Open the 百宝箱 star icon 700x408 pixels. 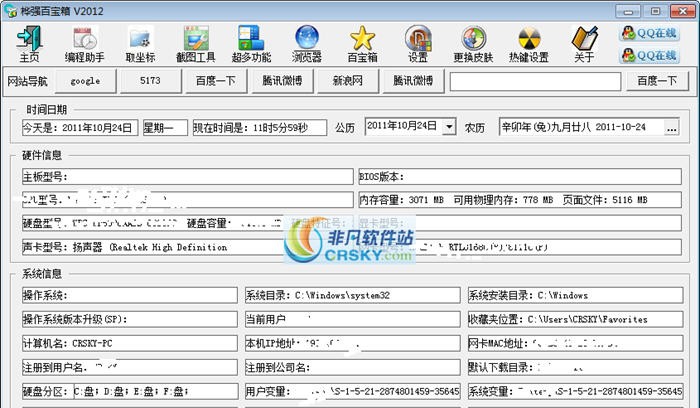point(362,44)
